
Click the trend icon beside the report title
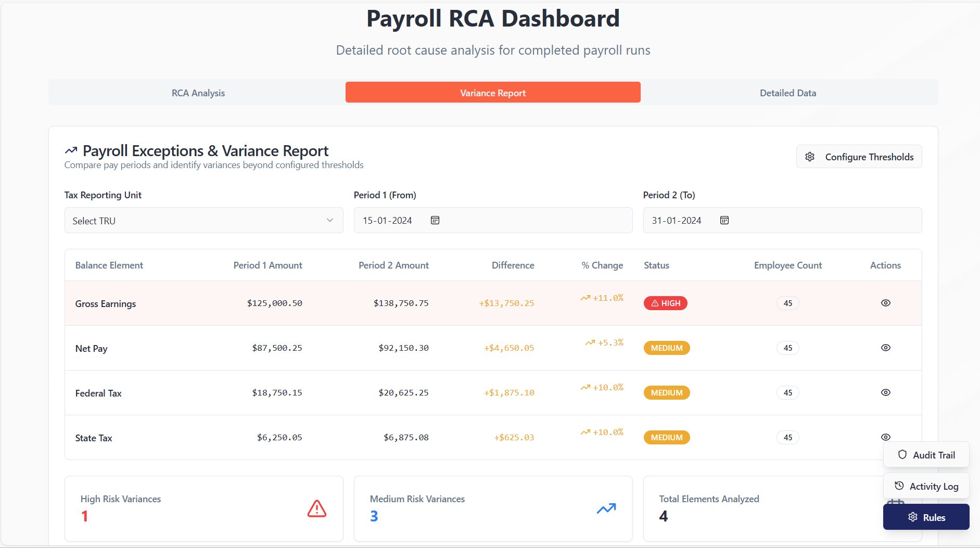tap(71, 151)
